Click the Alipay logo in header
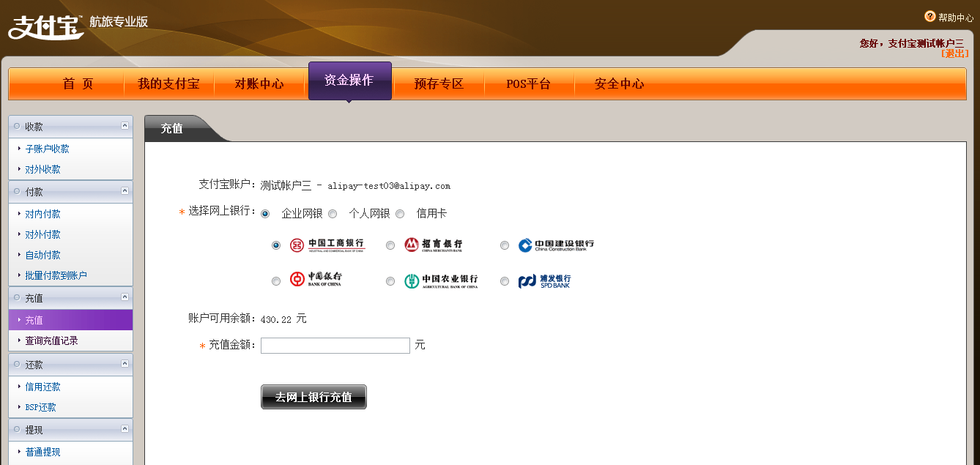The image size is (980, 465). pos(45,26)
